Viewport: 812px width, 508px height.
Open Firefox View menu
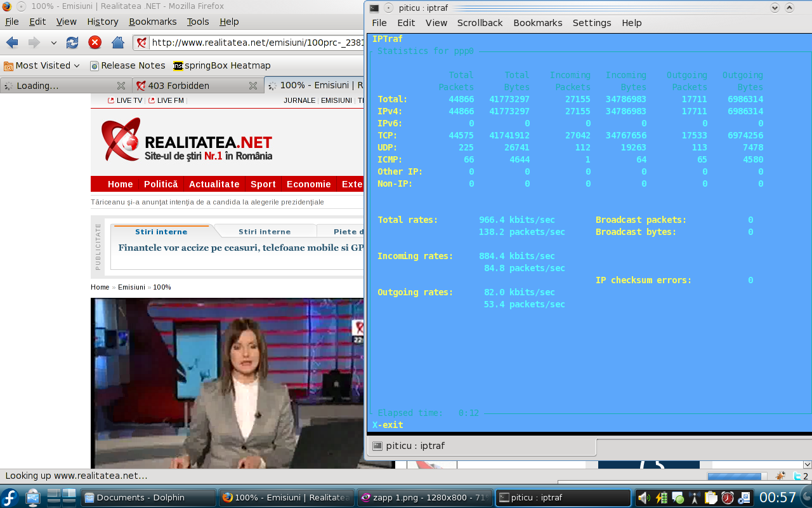click(x=67, y=22)
